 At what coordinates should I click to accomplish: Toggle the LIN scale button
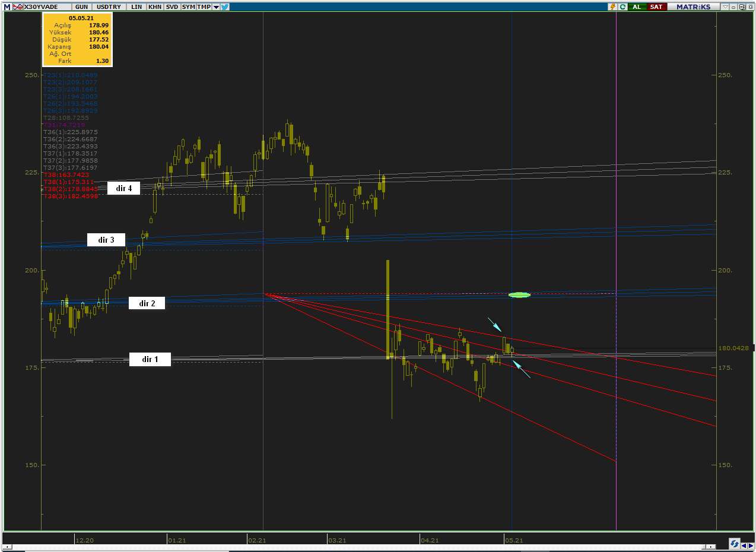click(x=136, y=7)
